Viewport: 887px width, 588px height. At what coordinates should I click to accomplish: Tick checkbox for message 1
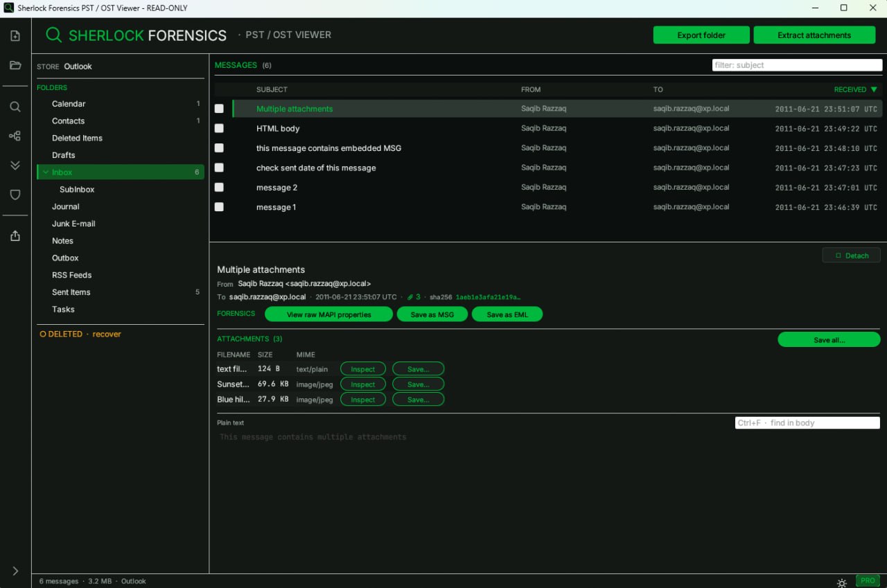click(219, 206)
